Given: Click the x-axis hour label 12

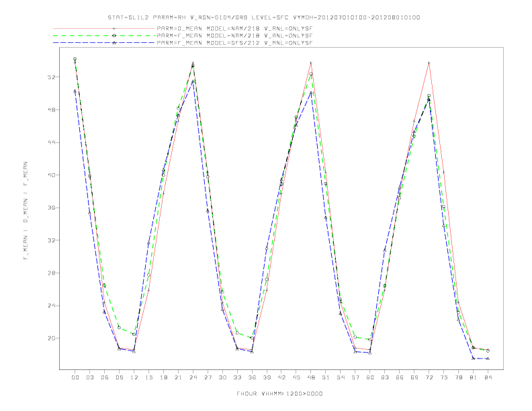Looking at the screenshot, I should coord(134,377).
